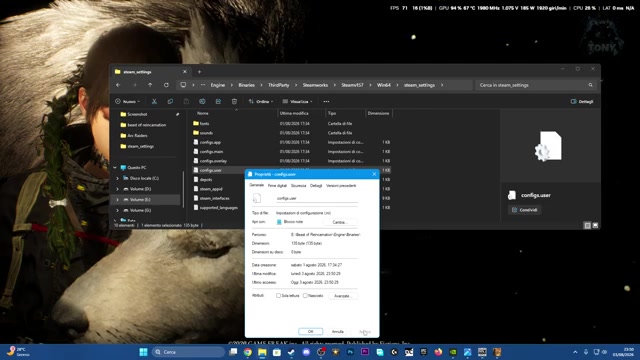Open a new Explorer tab with plus
The width and height of the screenshot is (640, 360).
point(200,72)
